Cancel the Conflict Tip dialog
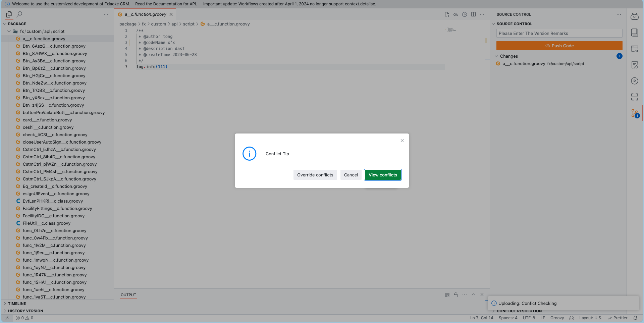Screen dimensions: 644x323 click(x=351, y=175)
